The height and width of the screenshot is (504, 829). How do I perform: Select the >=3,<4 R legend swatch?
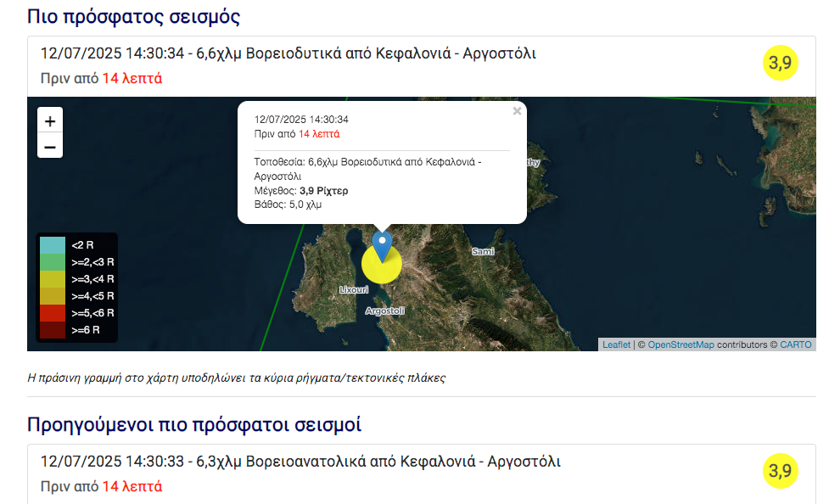click(x=53, y=278)
